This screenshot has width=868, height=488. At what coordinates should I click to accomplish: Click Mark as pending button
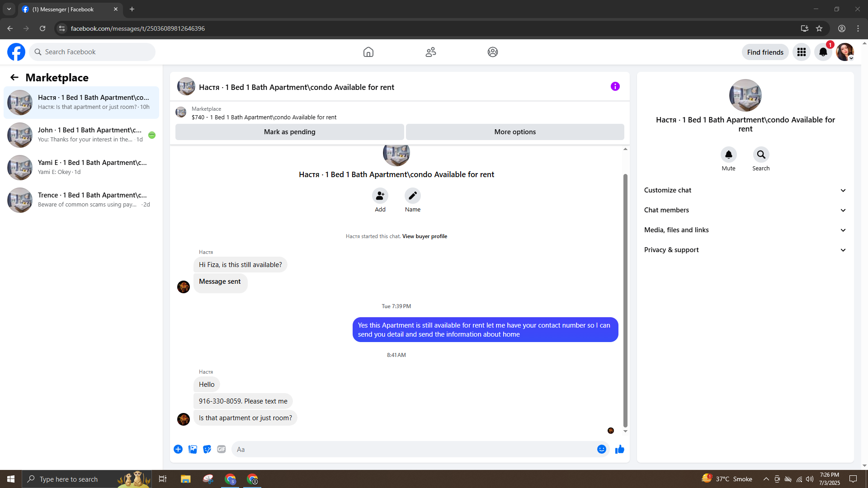click(x=289, y=132)
